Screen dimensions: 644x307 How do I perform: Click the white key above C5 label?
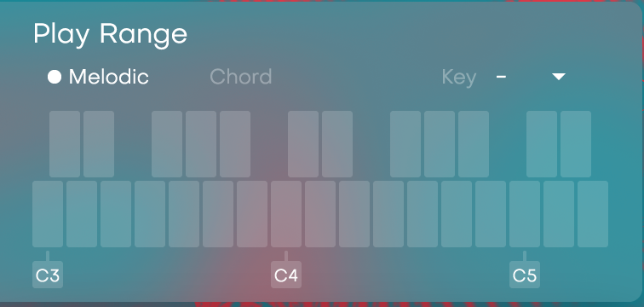click(x=525, y=214)
